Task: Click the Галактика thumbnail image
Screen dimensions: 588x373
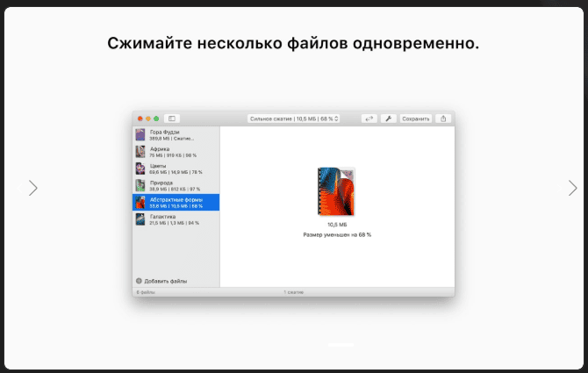Action: point(140,219)
